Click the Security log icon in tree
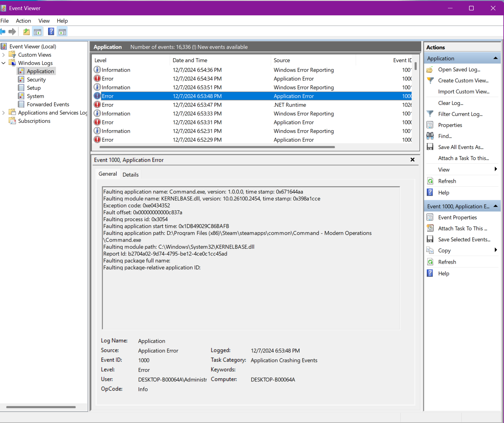Viewport: 504px width, 423px height. [21, 79]
